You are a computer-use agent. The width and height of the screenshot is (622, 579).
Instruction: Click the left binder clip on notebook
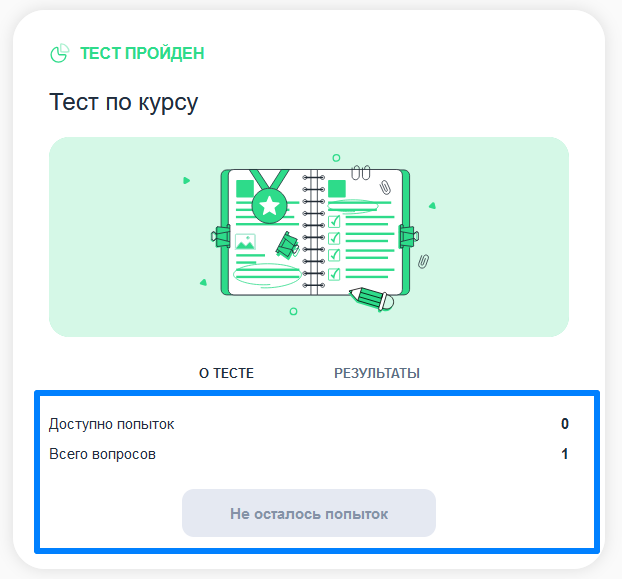[221, 236]
